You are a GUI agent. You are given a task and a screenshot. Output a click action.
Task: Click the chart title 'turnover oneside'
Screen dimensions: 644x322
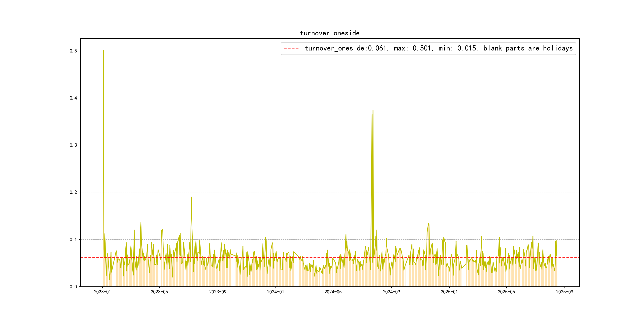(330, 33)
